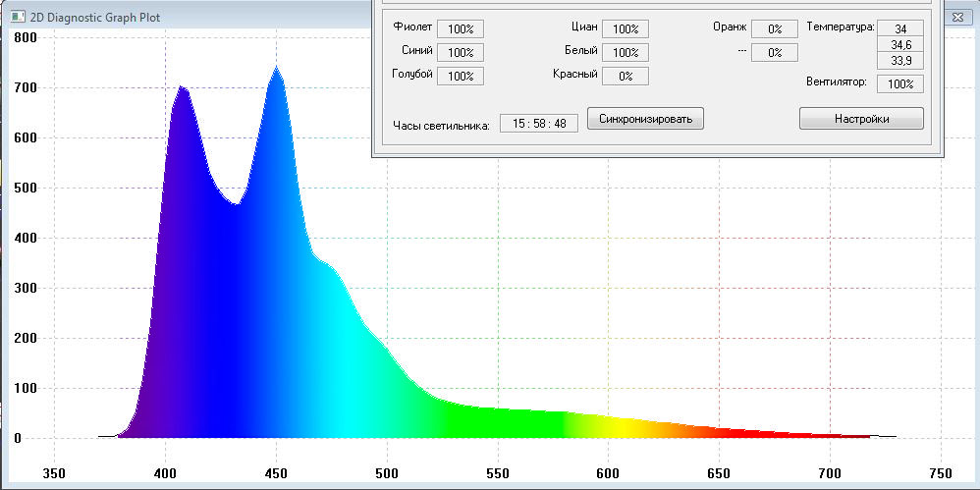Click the Часы светильника: label

pyautogui.click(x=441, y=125)
